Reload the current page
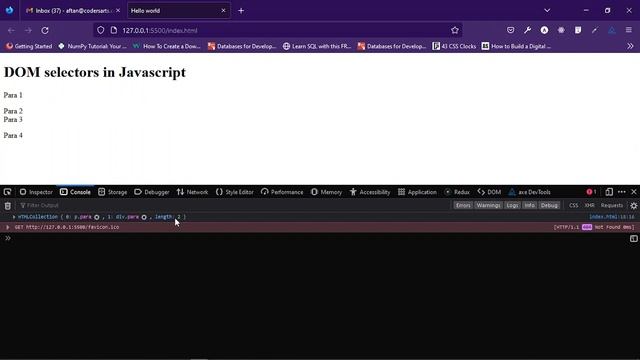 tap(45, 30)
